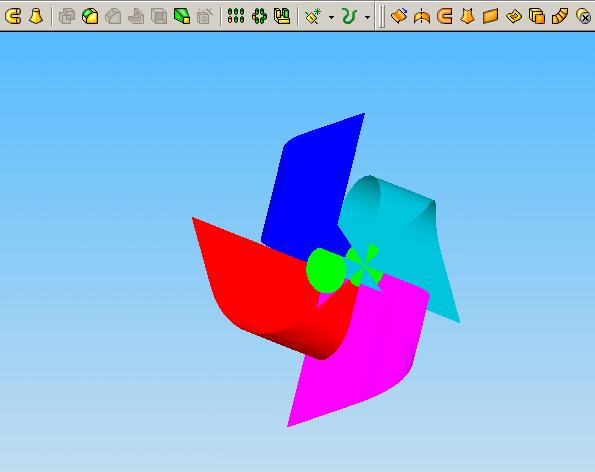595x472 pixels.
Task: Open the green Curves tool
Action: [349, 16]
